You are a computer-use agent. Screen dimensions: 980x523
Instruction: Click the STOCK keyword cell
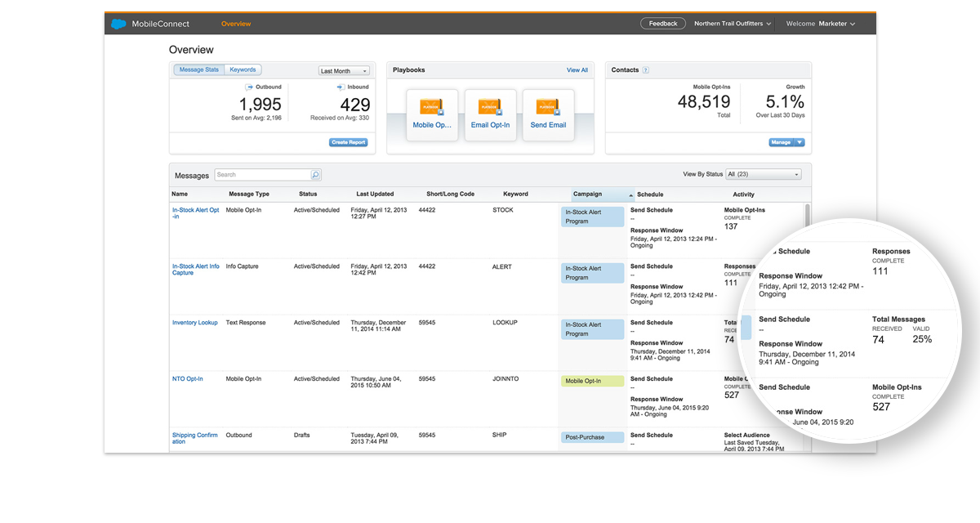[x=502, y=210]
